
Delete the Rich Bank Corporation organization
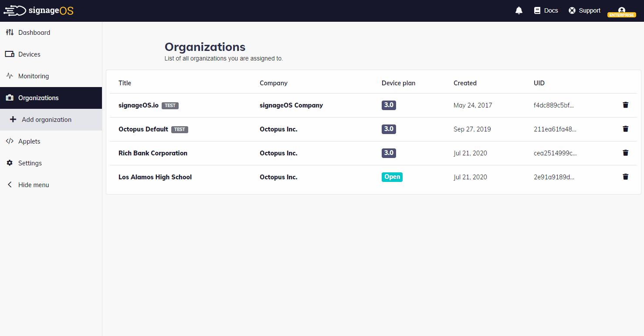tap(626, 153)
